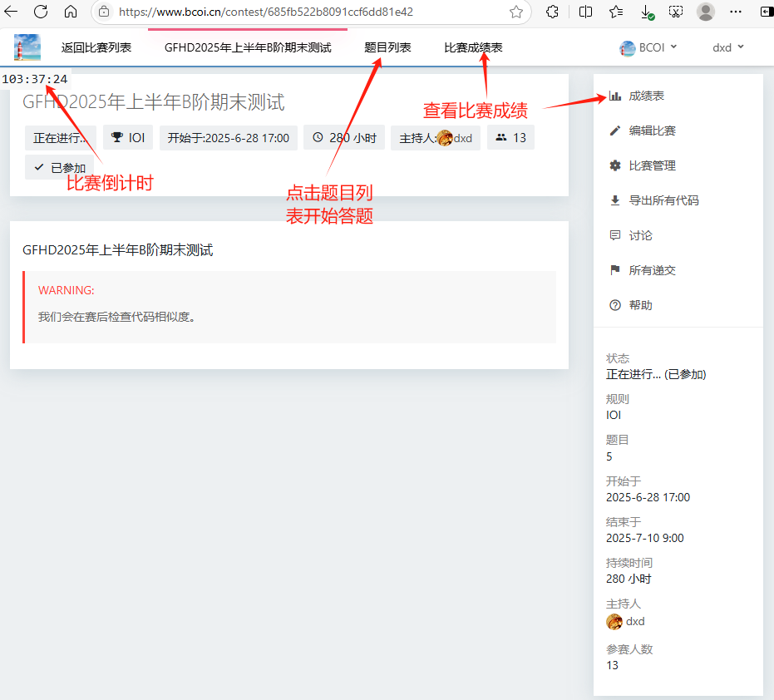Click the contest title heading GFHD2025年上半年B阶期末测试
Viewport: 774px width, 700px height.
154,102
